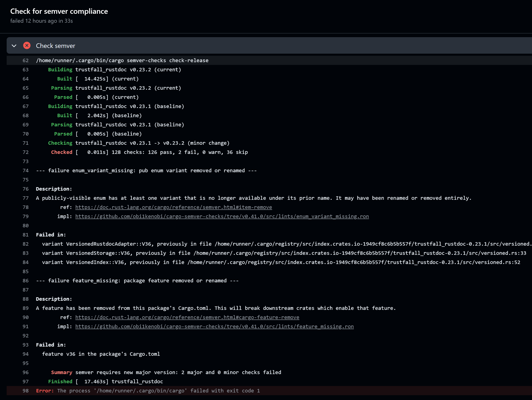Click line number 86 in the log
The width and height of the screenshot is (532, 400).
point(25,281)
